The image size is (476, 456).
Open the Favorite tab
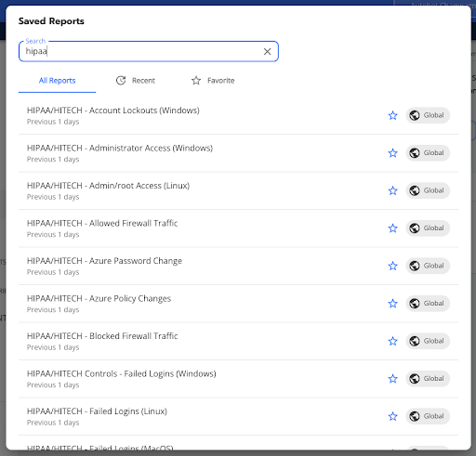(x=213, y=81)
